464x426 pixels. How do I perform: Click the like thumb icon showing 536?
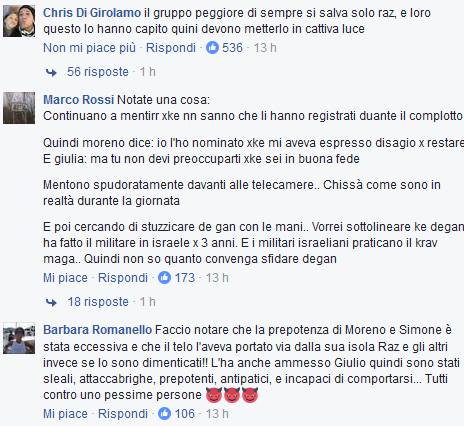coord(212,48)
